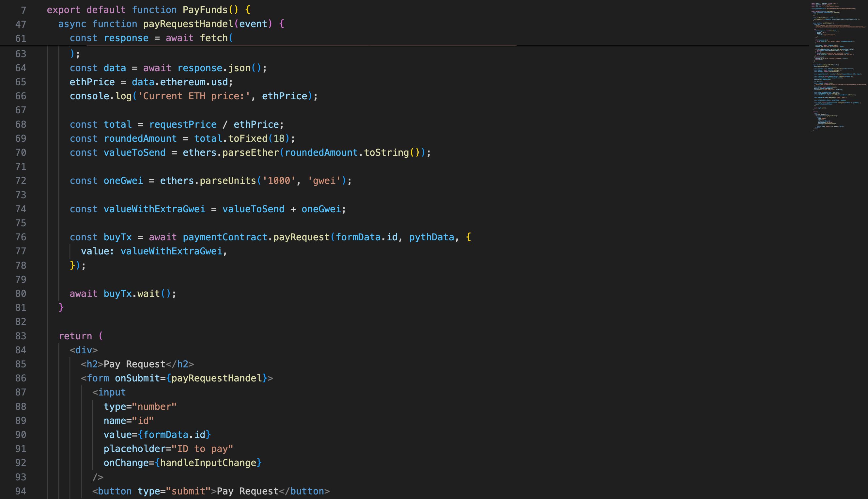Screen dimensions: 868x499
Task: Click 'parseEther' on line 70
Action: click(251, 153)
